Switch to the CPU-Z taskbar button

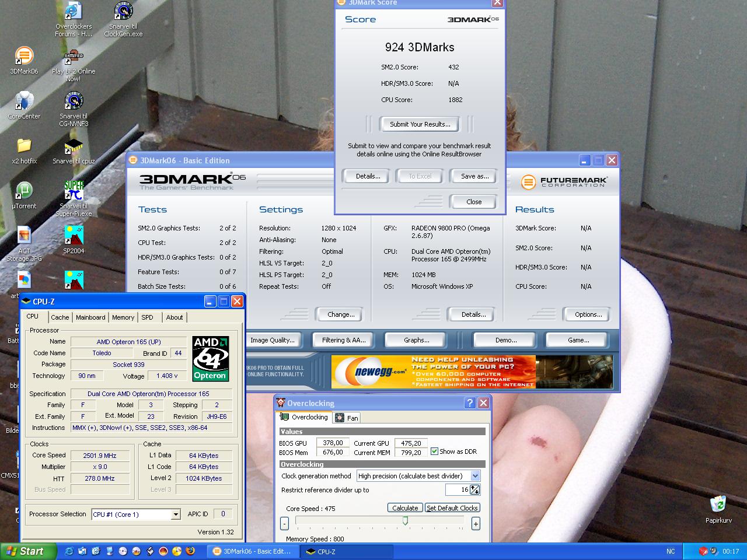click(x=347, y=551)
